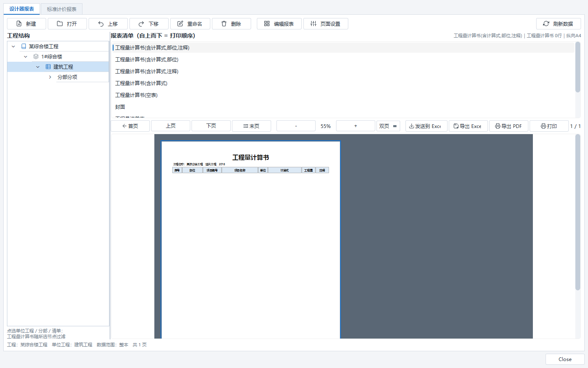Switch to 标准计价报表 tab
The height and width of the screenshot is (368, 588).
point(62,9)
